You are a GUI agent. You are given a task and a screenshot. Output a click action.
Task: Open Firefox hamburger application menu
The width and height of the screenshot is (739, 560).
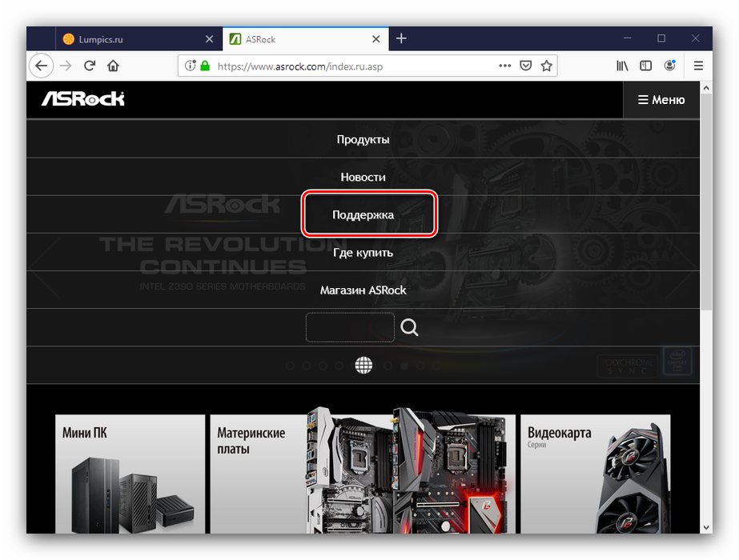(698, 66)
